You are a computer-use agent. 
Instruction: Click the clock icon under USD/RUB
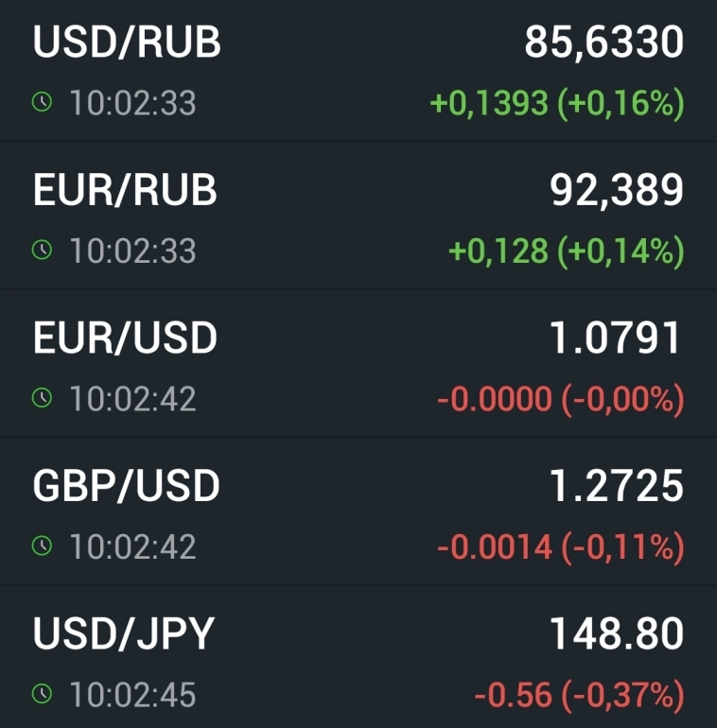coord(41,103)
